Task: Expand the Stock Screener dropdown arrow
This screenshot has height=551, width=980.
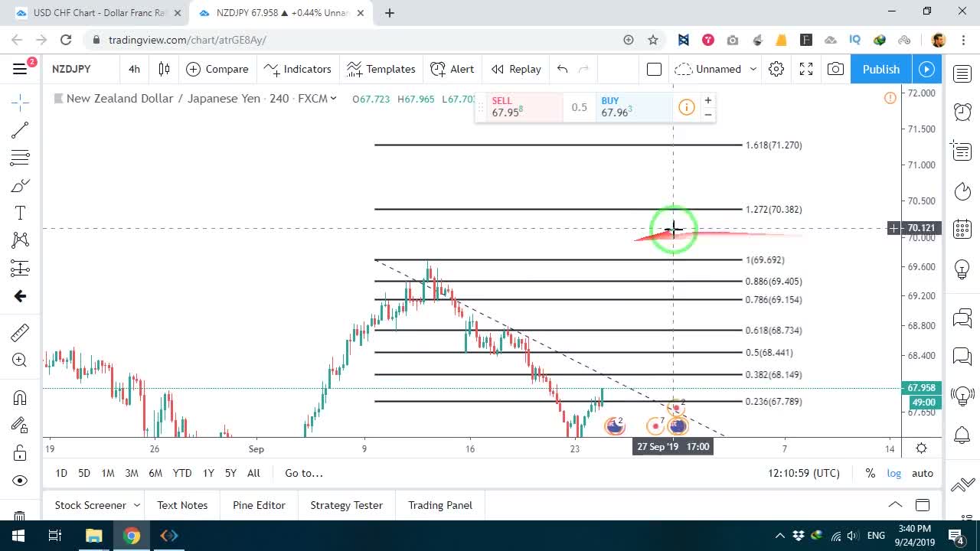Action: [137, 505]
